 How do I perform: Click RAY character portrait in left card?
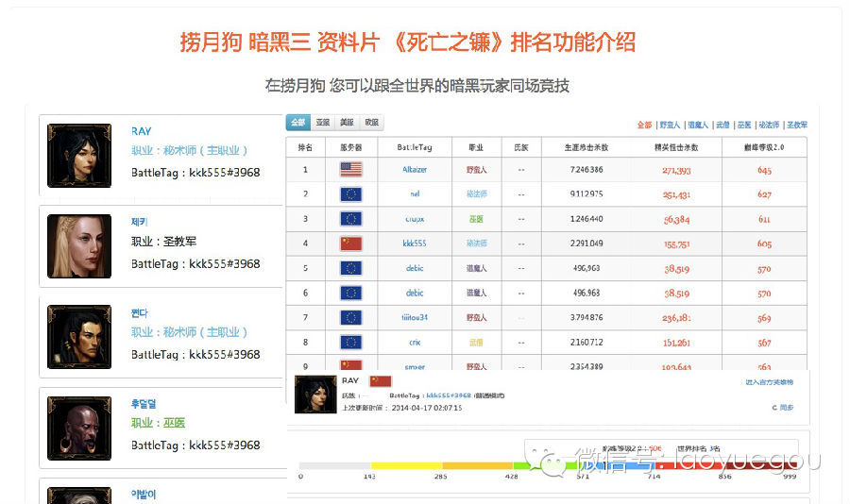pos(79,156)
